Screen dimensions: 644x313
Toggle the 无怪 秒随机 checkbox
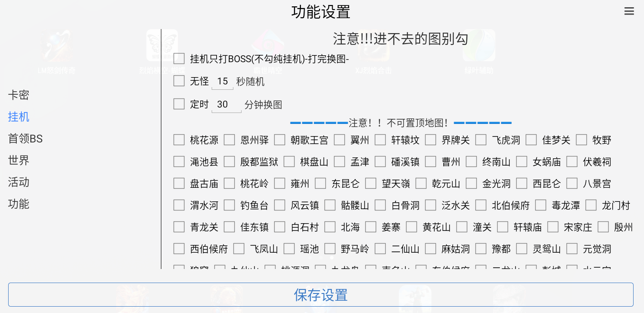click(179, 81)
